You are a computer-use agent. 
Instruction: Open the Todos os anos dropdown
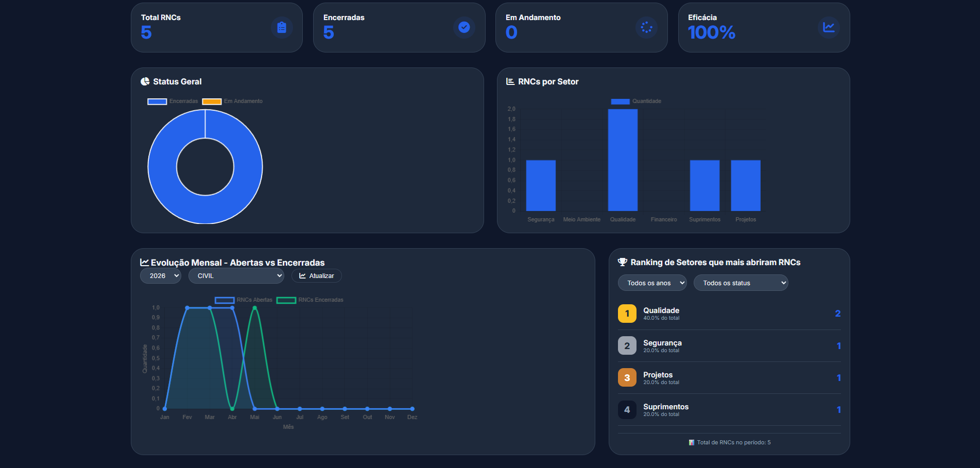[652, 283]
